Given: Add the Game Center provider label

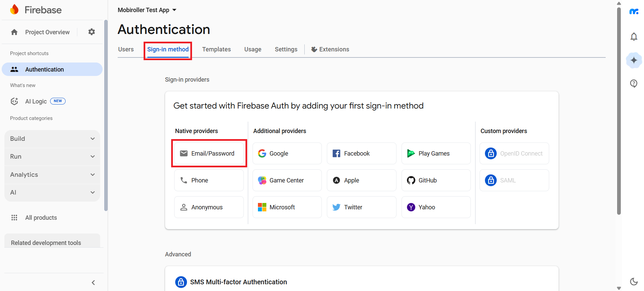Looking at the screenshot, I should click(x=287, y=180).
